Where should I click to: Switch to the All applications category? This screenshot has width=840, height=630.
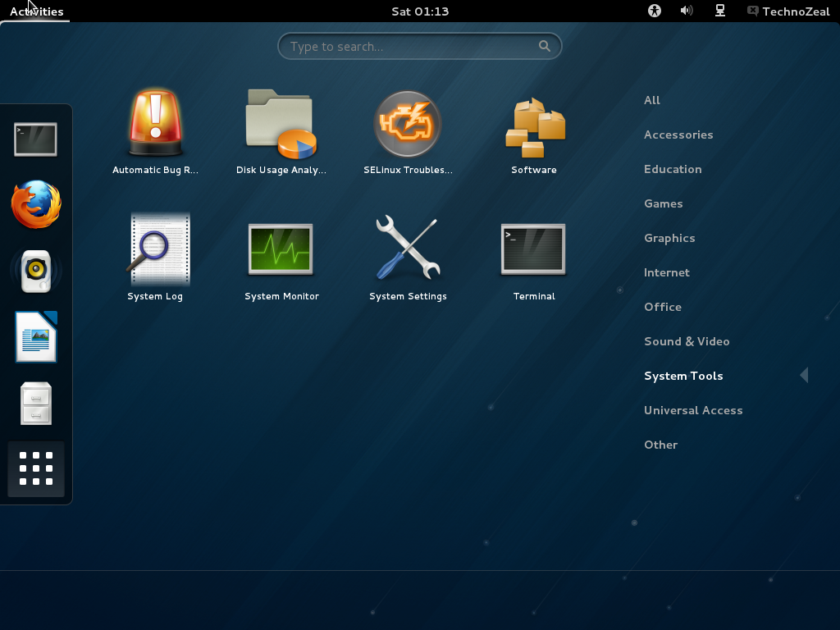(652, 100)
